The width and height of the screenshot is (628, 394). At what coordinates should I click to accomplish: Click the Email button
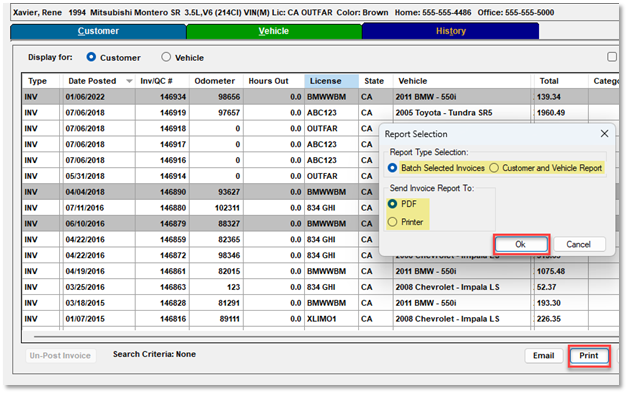[543, 356]
